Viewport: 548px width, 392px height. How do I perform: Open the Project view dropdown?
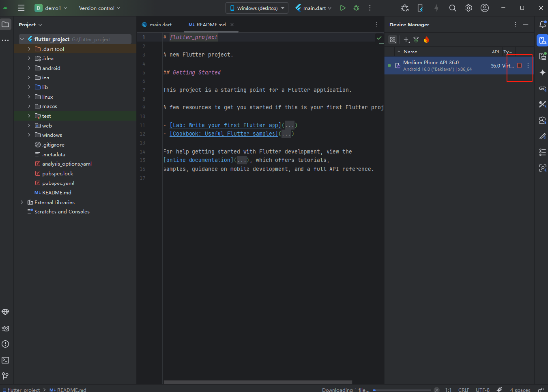tap(30, 25)
